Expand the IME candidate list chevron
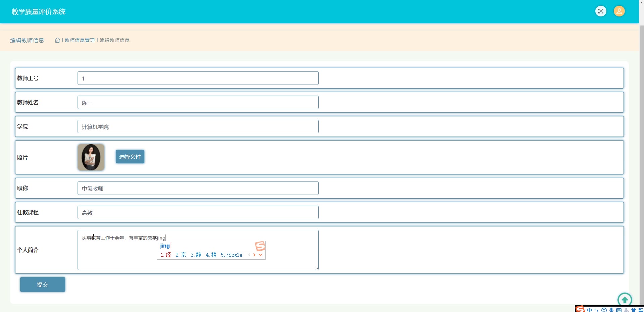This screenshot has width=644, height=312. (260, 255)
